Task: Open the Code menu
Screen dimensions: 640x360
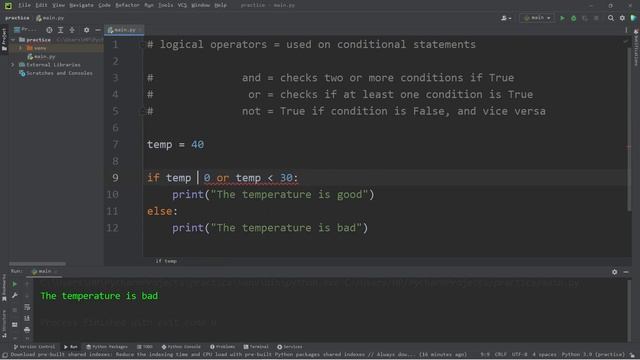Action: coord(104,5)
